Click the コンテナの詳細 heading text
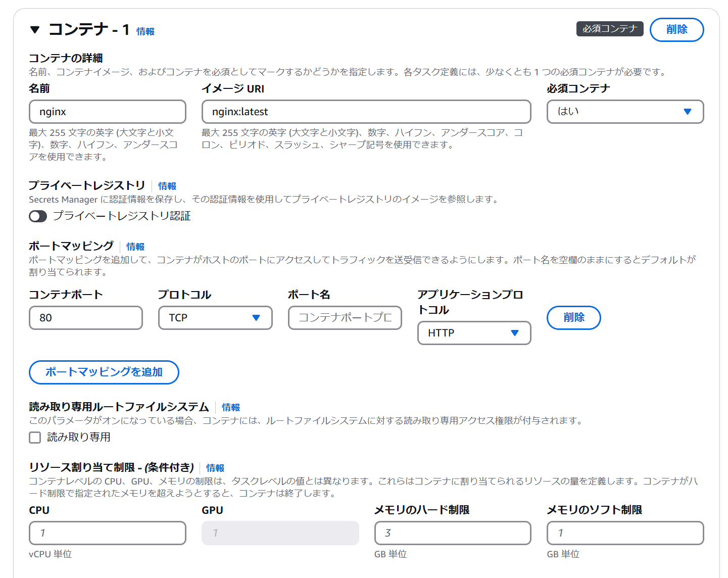728x578 pixels. pos(66,58)
